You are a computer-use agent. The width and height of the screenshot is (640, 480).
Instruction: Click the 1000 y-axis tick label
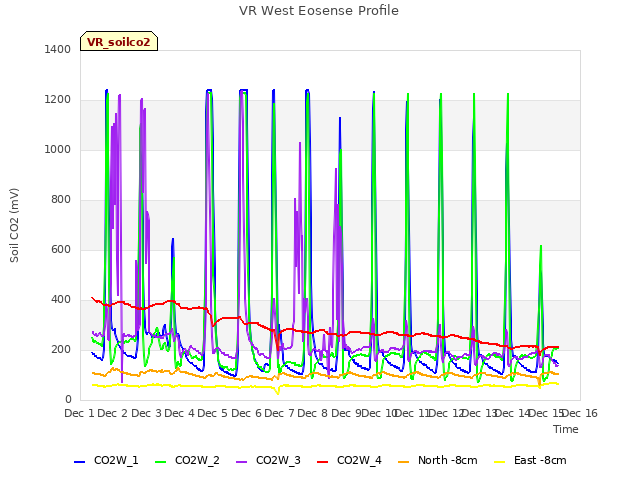pos(58,149)
